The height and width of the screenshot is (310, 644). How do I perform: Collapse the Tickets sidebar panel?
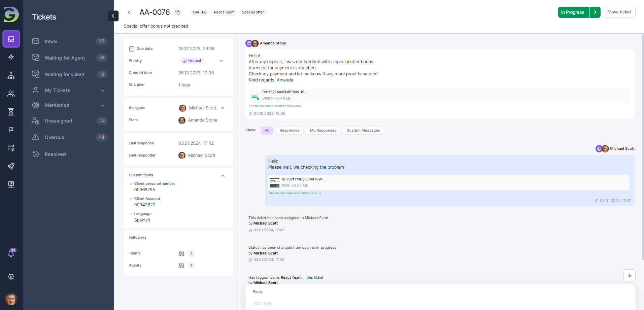113,16
